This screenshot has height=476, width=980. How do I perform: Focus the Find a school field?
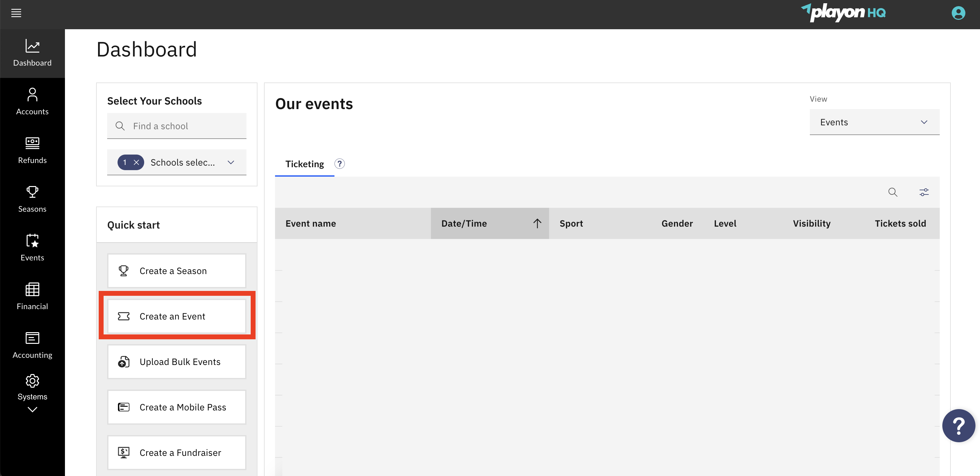point(177,126)
